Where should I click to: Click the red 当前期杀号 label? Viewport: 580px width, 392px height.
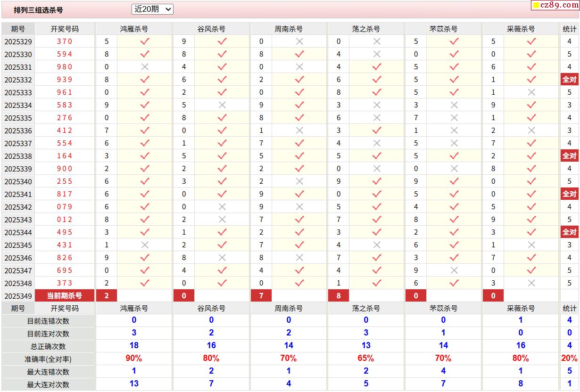[65, 296]
